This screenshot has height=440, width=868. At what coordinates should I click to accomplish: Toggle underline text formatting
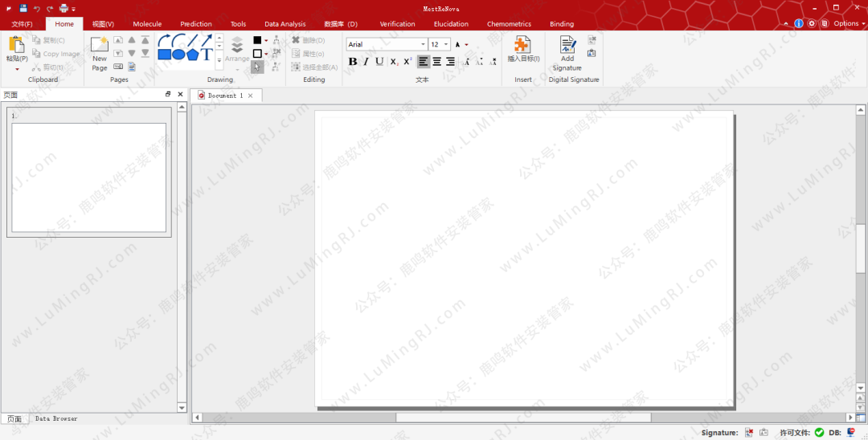[x=379, y=62]
